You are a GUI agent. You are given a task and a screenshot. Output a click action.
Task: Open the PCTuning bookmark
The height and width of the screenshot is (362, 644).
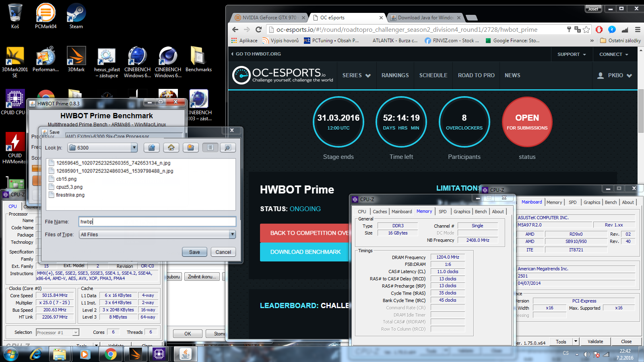click(x=331, y=41)
